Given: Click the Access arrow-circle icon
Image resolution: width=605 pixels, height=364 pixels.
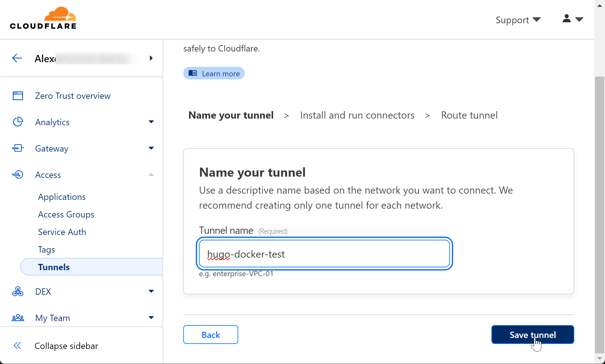Looking at the screenshot, I should coord(18,174).
